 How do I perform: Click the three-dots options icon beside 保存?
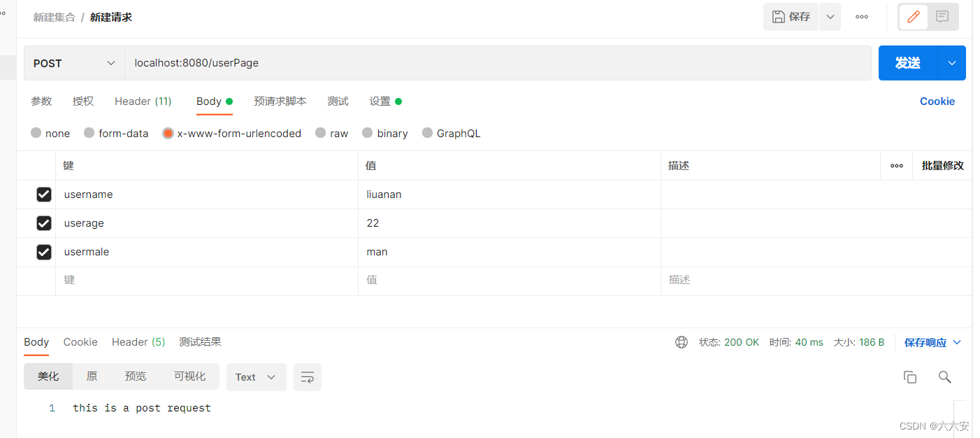[x=860, y=16]
